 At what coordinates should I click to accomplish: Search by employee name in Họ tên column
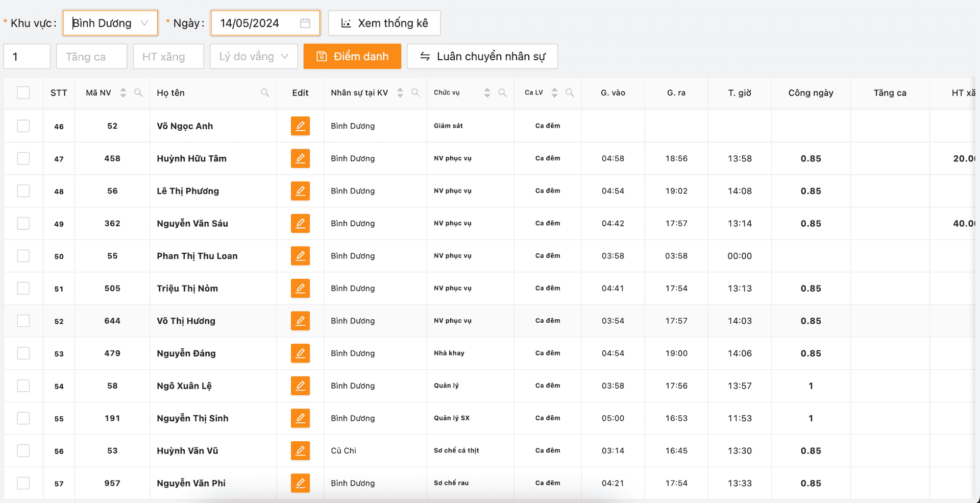265,92
